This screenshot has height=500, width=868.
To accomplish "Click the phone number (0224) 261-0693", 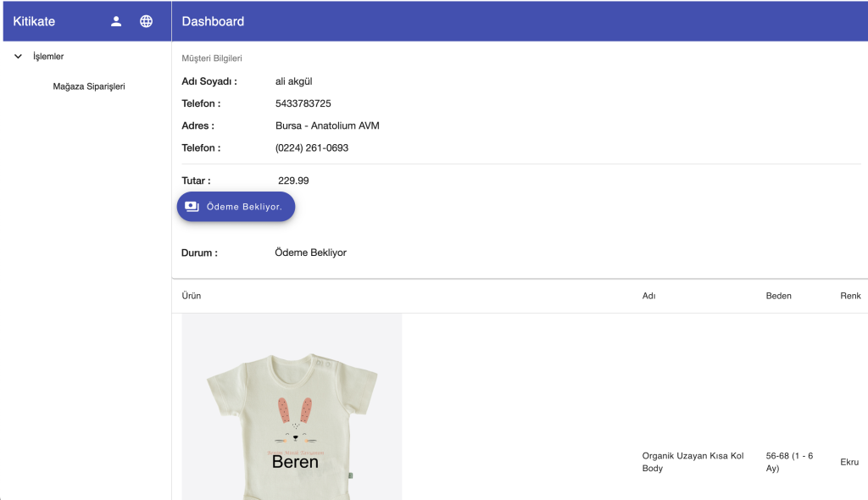I will 311,147.
